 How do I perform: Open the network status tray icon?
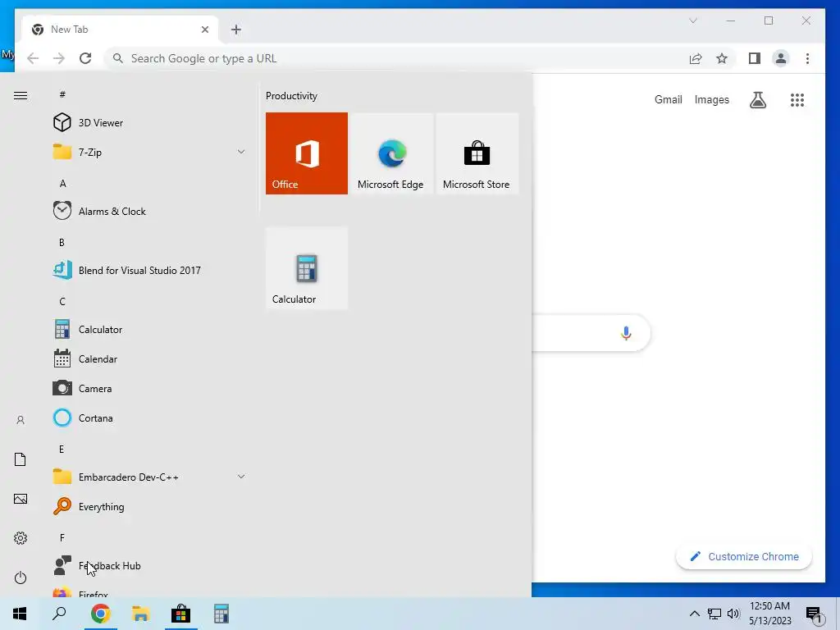click(x=714, y=614)
